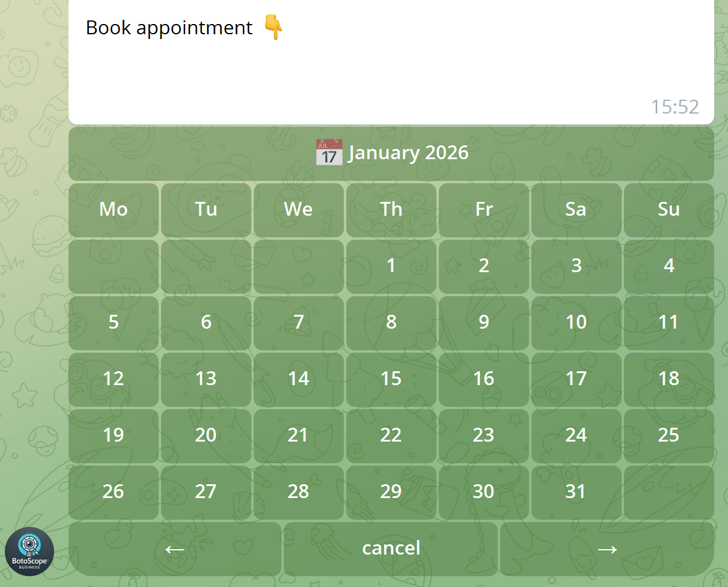Choose January 22 for booking
Image resolution: width=728 pixels, height=587 pixels.
click(391, 435)
